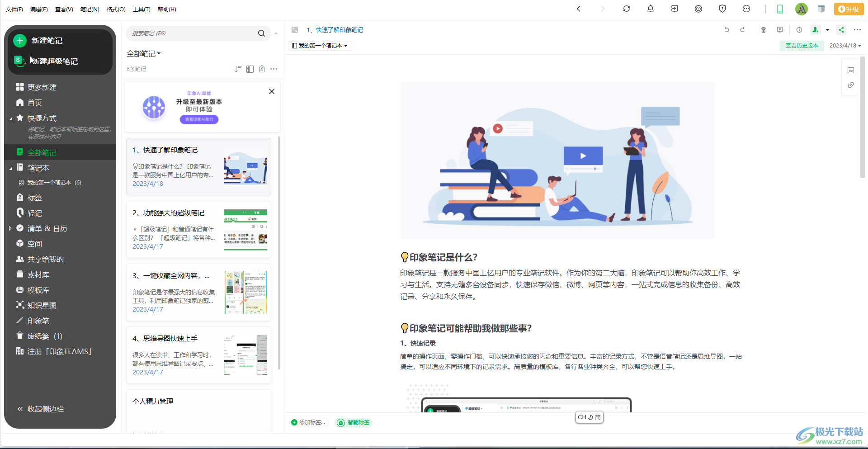Viewport: 868px width, 449px height.
Task: Click the tag filter icon in note list
Action: (x=262, y=69)
